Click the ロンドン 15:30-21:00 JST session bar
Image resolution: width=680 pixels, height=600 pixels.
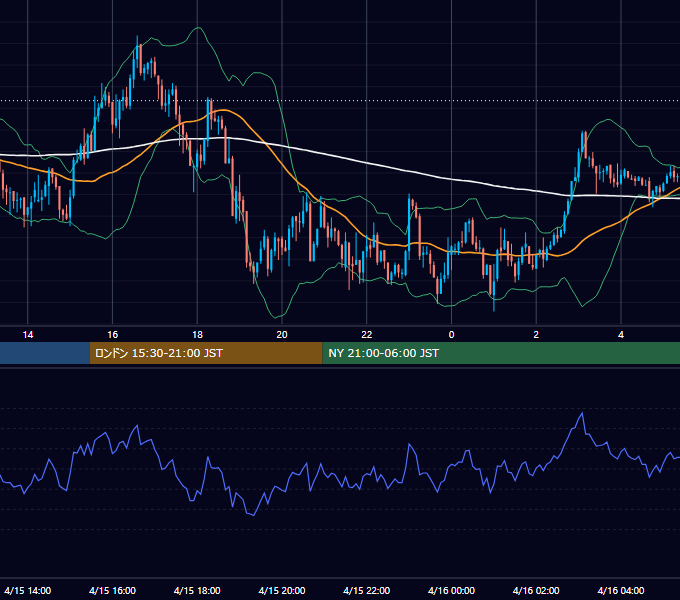206,353
